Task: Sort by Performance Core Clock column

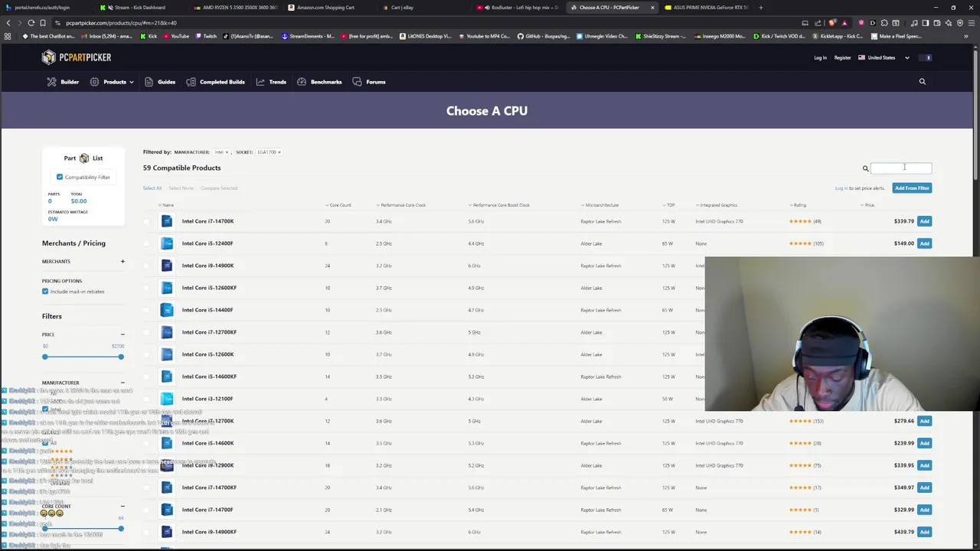Action: click(401, 205)
